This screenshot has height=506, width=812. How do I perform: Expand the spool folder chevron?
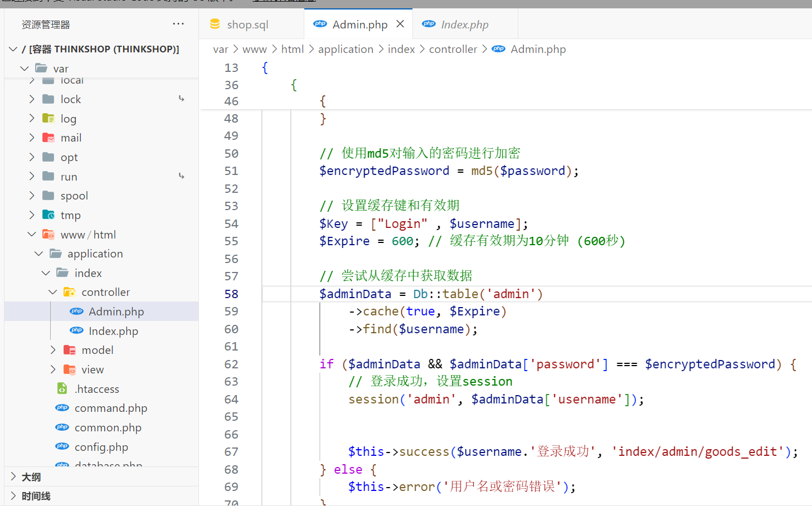(32, 196)
